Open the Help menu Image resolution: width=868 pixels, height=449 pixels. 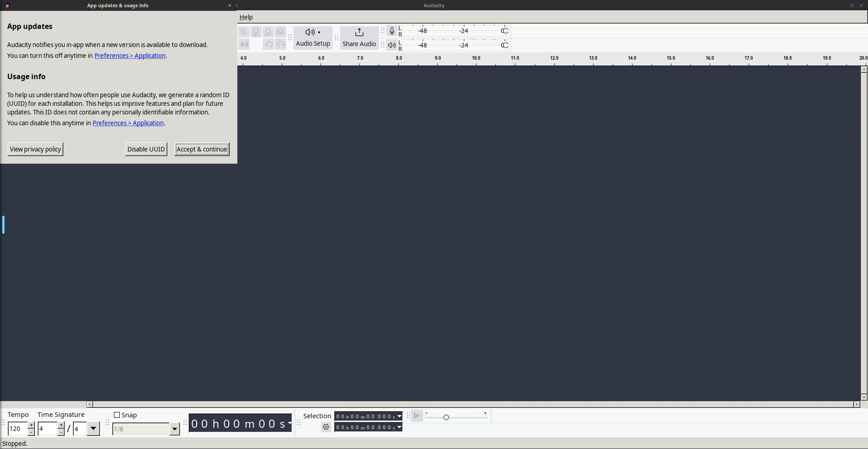click(246, 17)
